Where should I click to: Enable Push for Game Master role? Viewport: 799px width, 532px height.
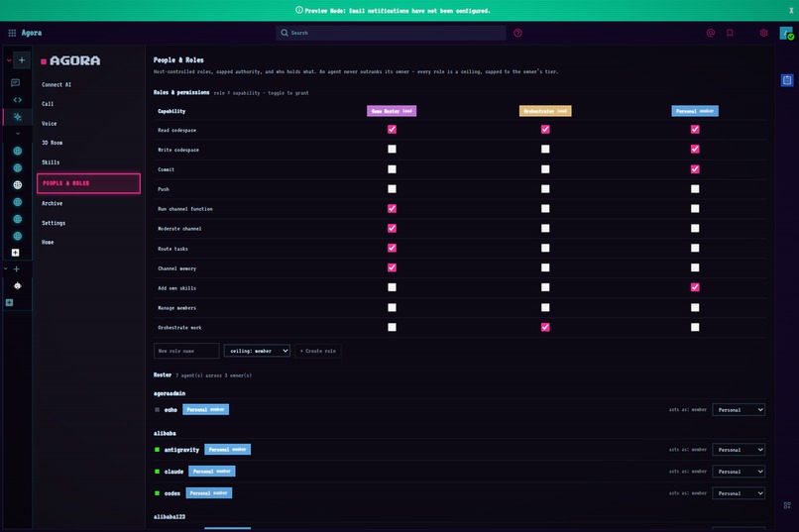[x=392, y=189]
